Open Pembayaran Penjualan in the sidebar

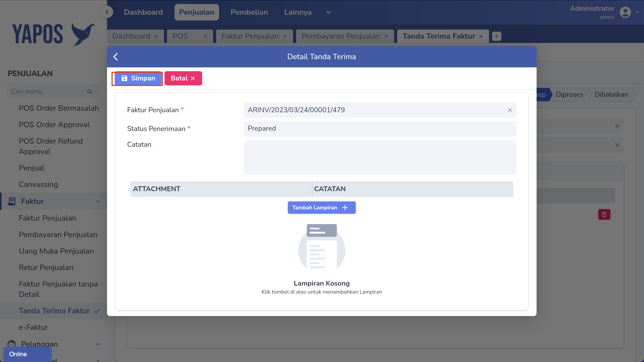(58, 235)
